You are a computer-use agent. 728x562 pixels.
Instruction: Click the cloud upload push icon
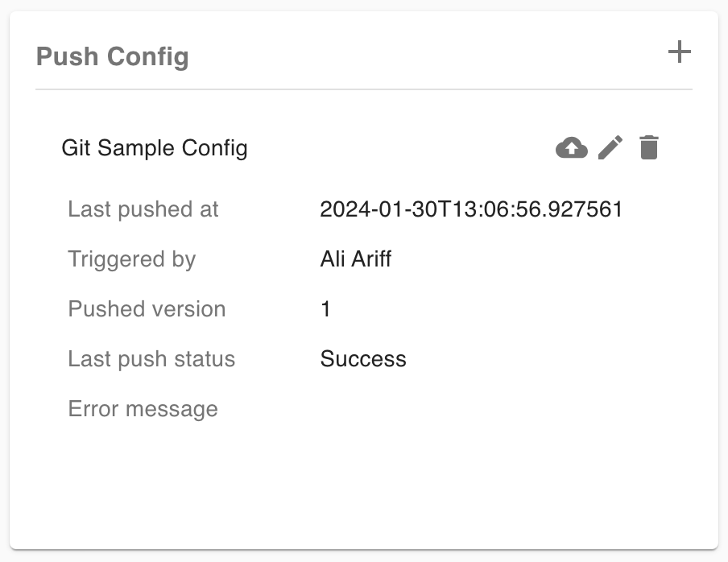point(572,148)
